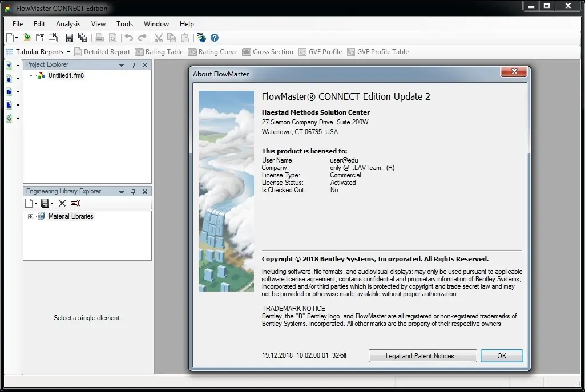Click the Tabular Reports table icon
Screen dimensions: 585x392
tap(10, 52)
